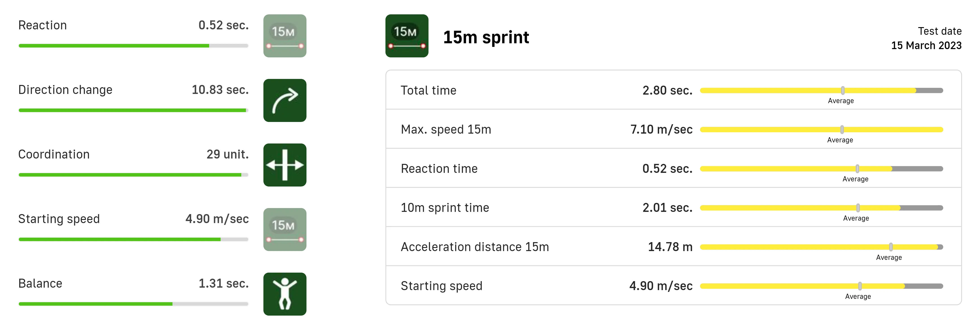Click the test date 15 March 2023
Image resolution: width=980 pixels, height=330 pixels.
[926, 46]
